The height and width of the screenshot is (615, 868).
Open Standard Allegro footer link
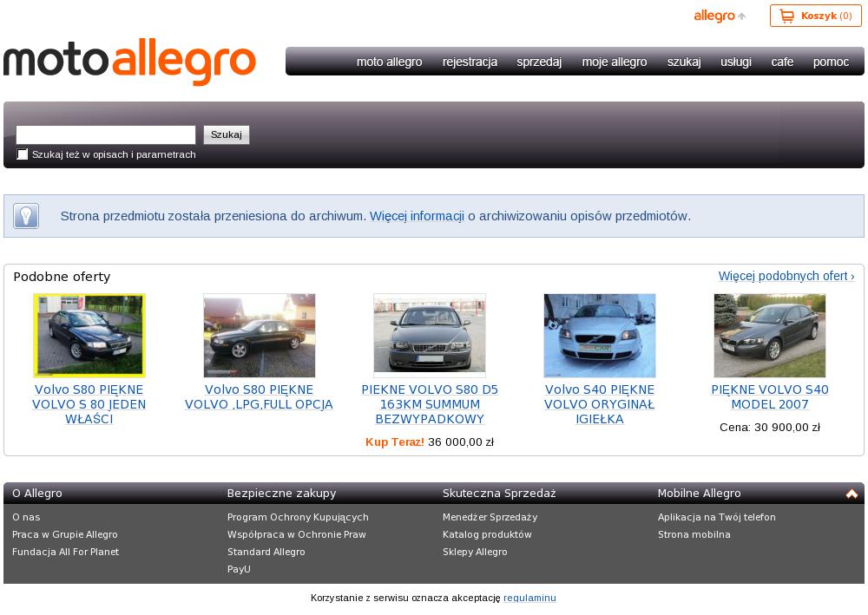(266, 552)
